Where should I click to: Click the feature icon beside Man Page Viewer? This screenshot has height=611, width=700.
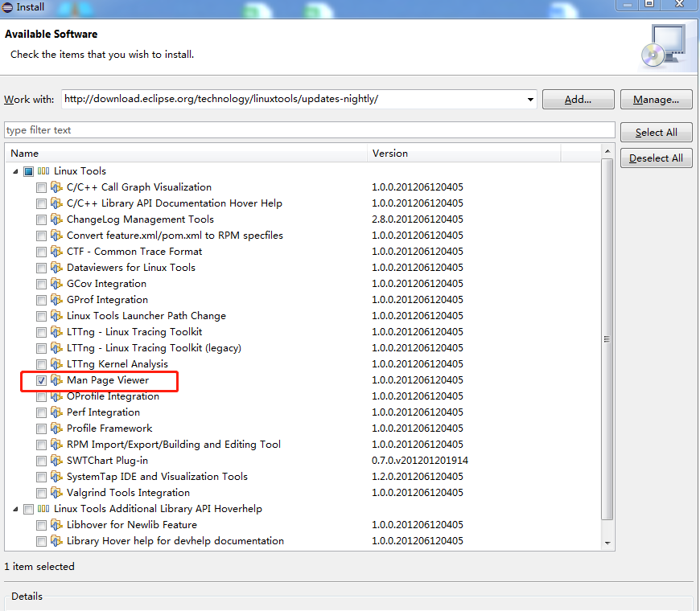coord(56,379)
